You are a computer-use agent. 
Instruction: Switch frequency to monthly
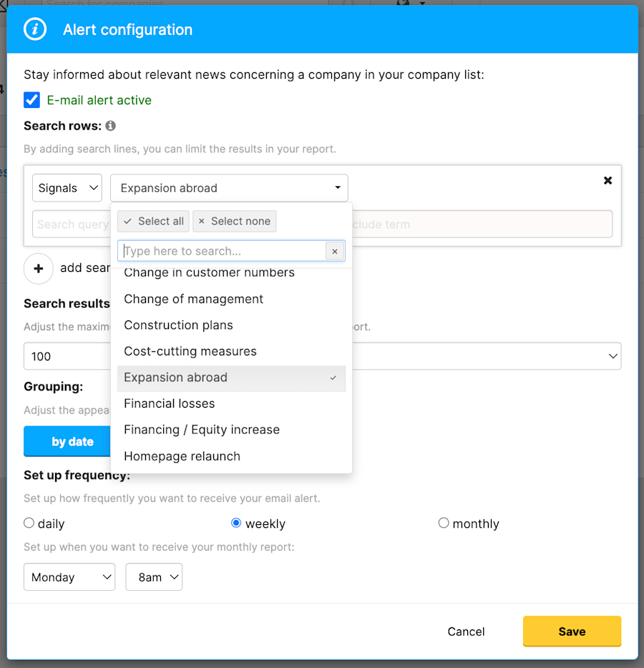coord(444,523)
